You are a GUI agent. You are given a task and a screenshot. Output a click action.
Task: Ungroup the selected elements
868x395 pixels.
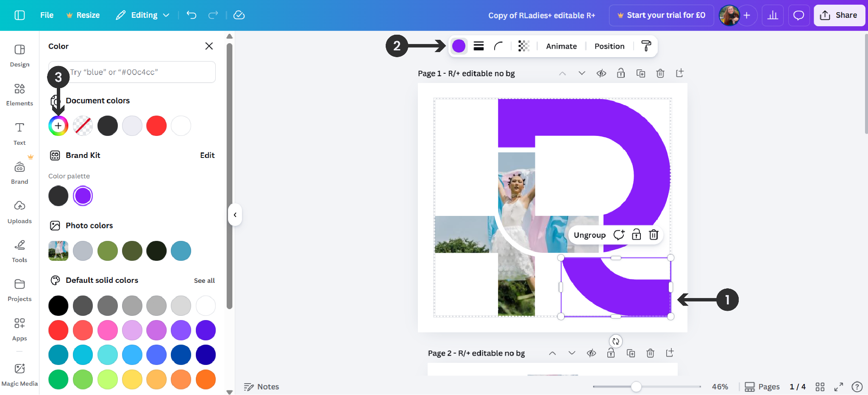[x=590, y=235]
